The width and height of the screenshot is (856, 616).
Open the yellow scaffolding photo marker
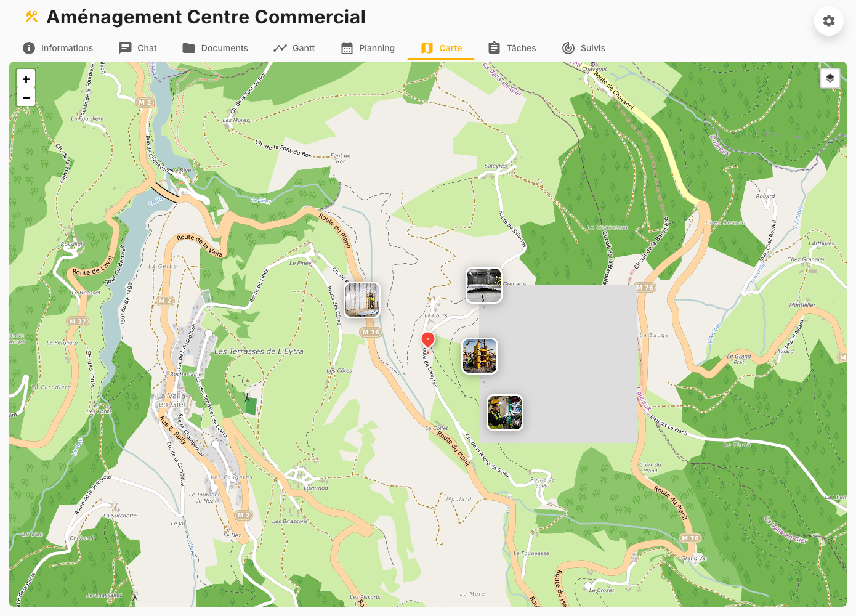pos(480,356)
